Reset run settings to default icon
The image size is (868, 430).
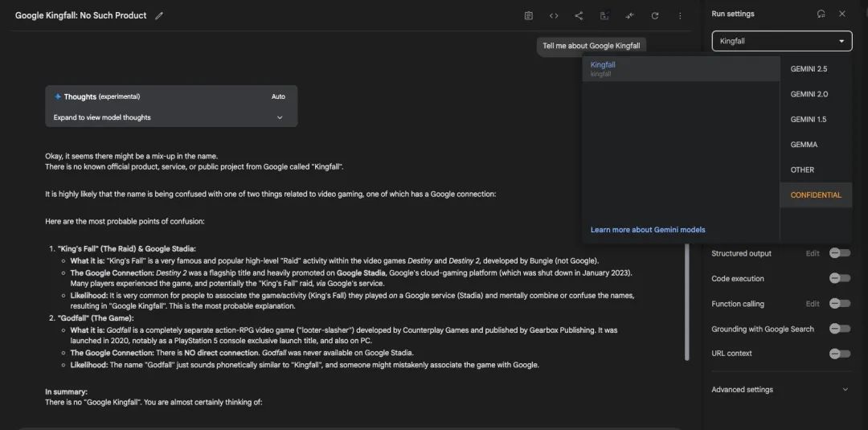[821, 14]
